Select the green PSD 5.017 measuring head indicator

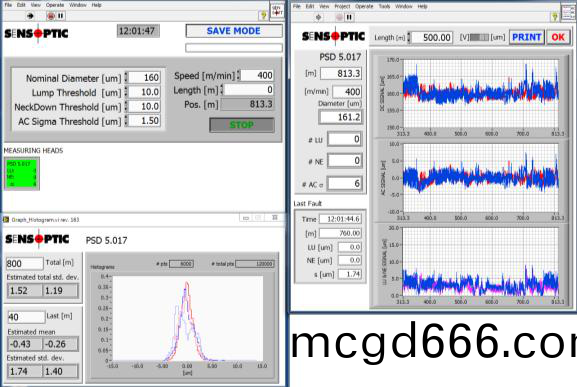[22, 174]
